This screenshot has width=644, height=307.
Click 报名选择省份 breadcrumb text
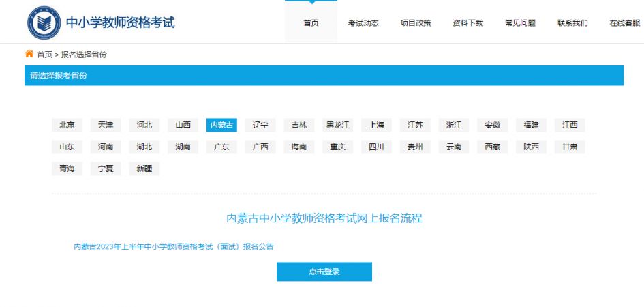[84, 55]
